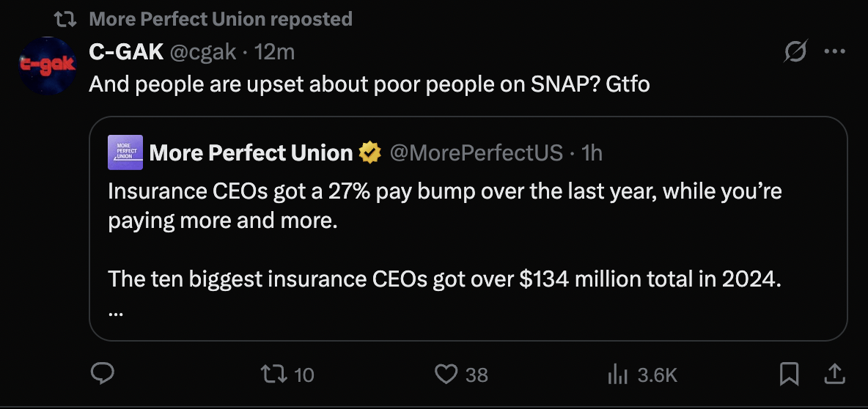The image size is (868, 409).
Task: Bookmark this C-GAK post
Action: (789, 375)
